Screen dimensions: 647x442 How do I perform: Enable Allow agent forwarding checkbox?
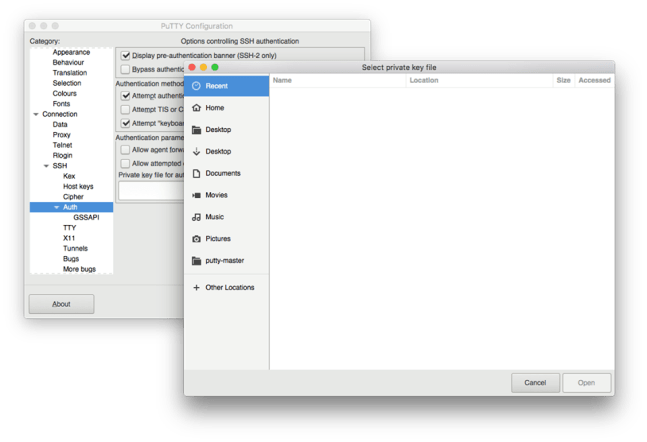(x=126, y=150)
